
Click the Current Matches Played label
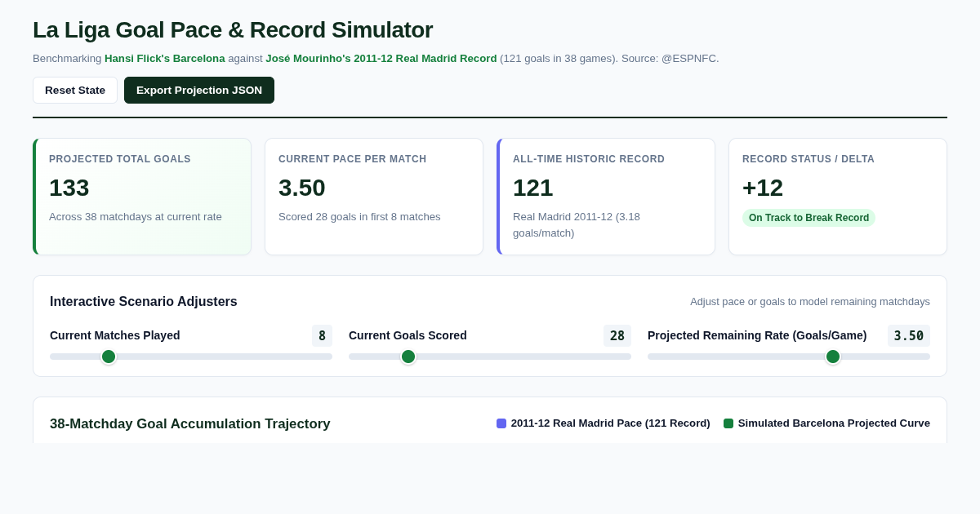(x=115, y=335)
